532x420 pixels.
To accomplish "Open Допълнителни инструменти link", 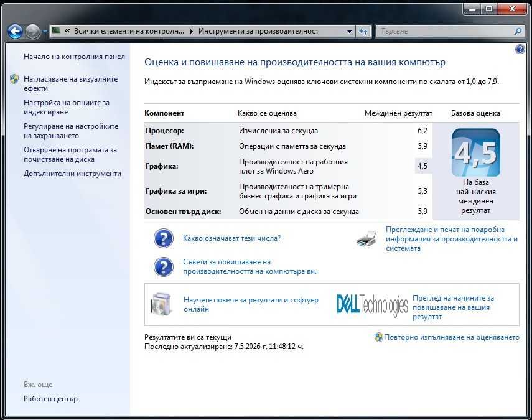I will click(72, 174).
